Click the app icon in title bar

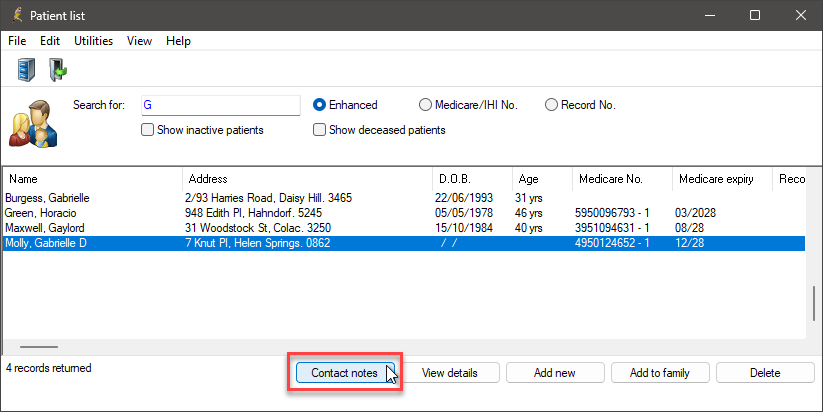tap(17, 15)
